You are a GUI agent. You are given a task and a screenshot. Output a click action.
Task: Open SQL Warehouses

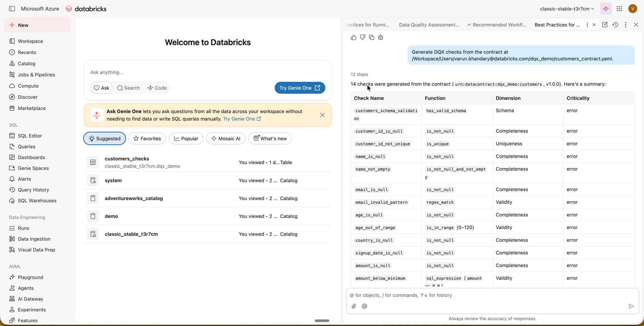tap(37, 200)
